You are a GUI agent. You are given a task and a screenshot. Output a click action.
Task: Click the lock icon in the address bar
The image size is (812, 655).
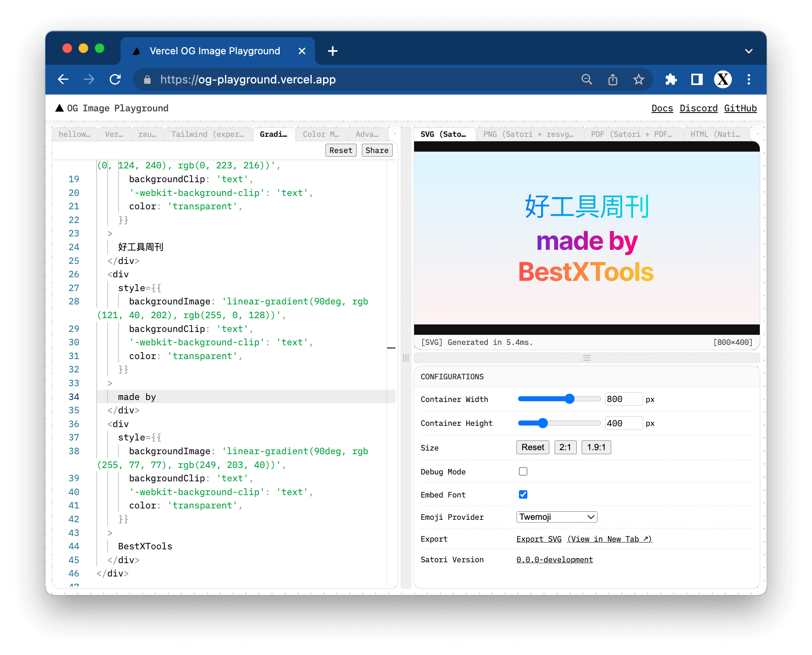147,80
